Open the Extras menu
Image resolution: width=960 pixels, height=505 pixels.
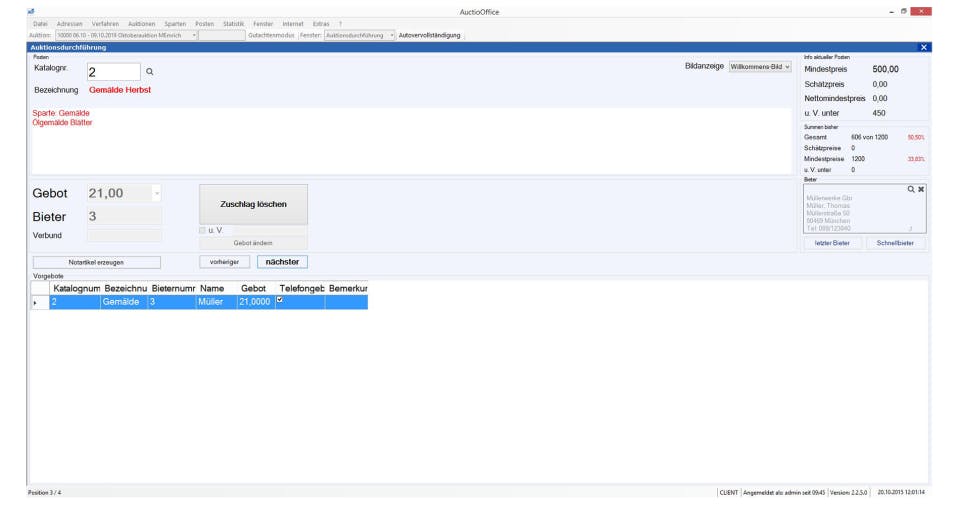[x=321, y=24]
